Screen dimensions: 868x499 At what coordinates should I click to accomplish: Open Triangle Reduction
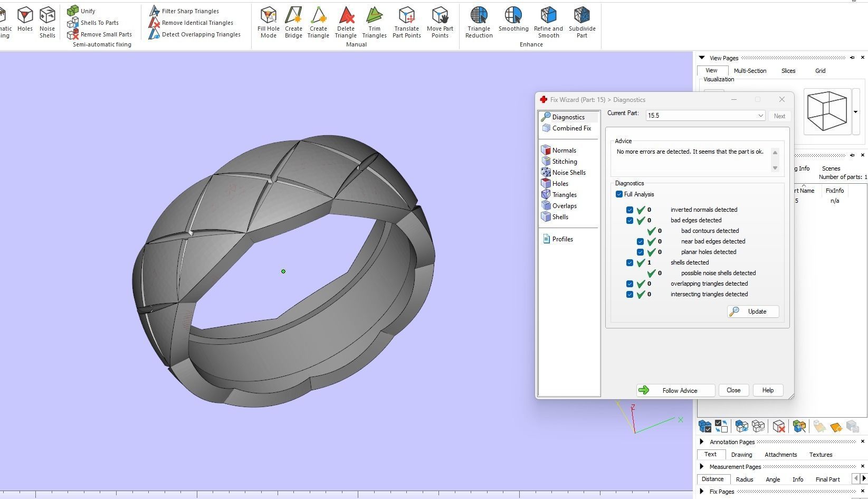(479, 22)
